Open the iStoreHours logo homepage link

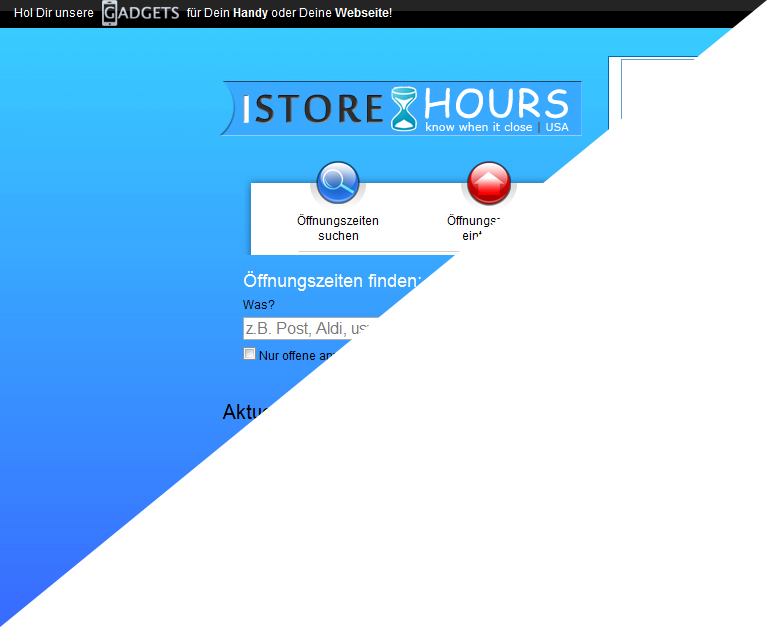point(401,108)
